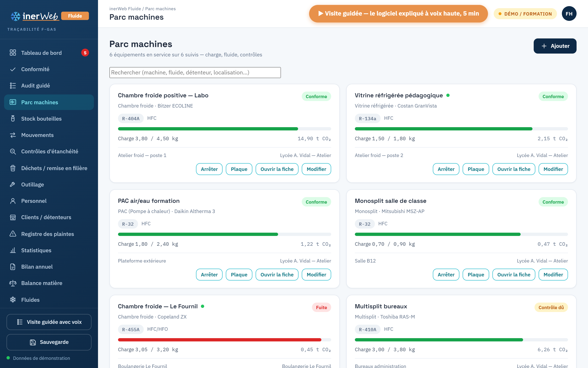Click the Conformité checkmark icon
Image resolution: width=588 pixels, height=368 pixels.
coord(13,69)
